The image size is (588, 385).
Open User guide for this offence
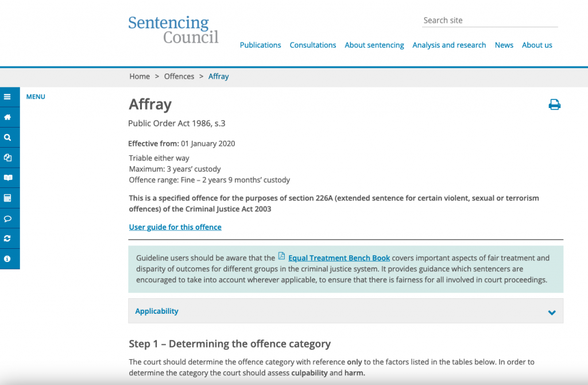175,228
